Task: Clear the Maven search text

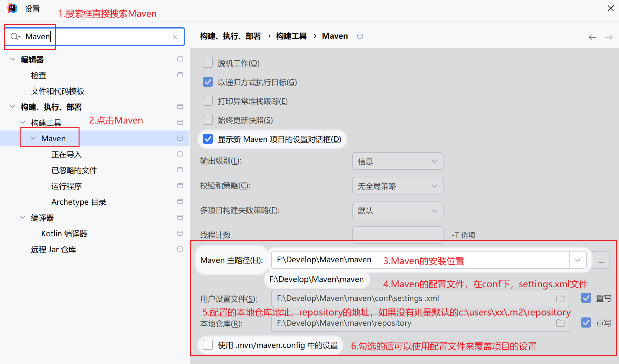Action: point(175,37)
